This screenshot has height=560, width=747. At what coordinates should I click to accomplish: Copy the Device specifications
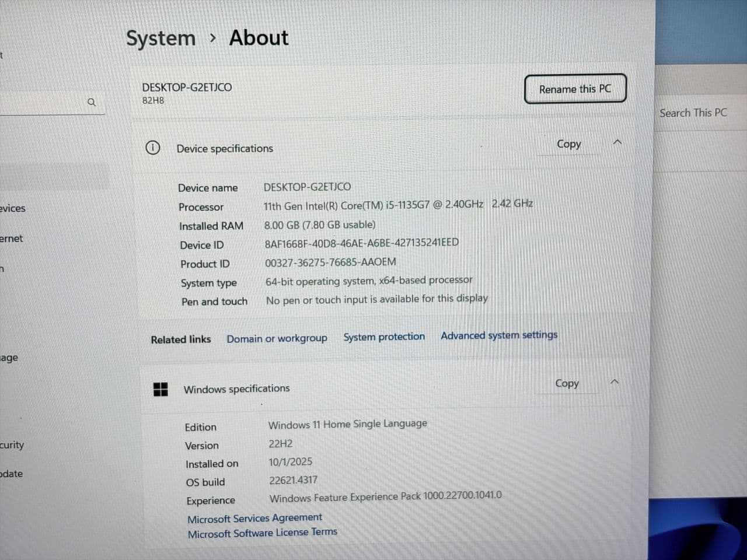click(x=569, y=144)
